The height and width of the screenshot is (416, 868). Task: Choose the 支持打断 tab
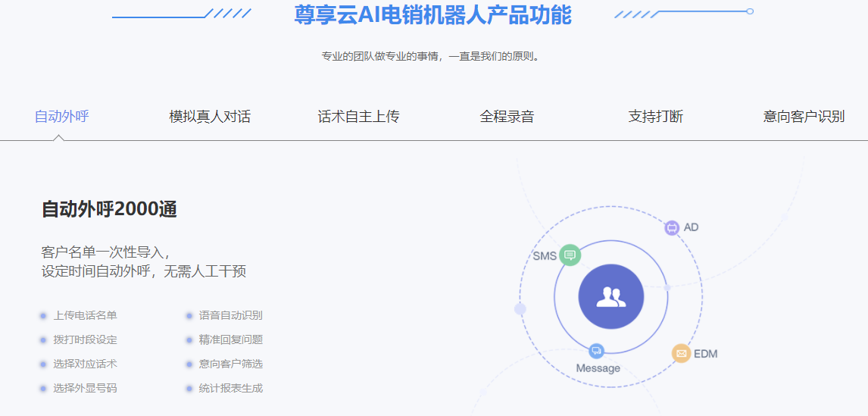click(655, 117)
